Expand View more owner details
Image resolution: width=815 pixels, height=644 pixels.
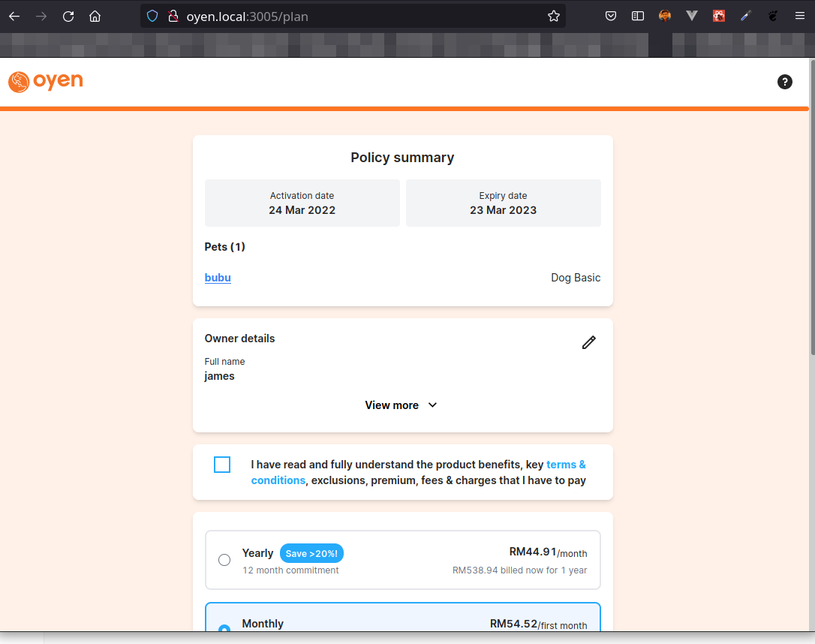pyautogui.click(x=392, y=405)
